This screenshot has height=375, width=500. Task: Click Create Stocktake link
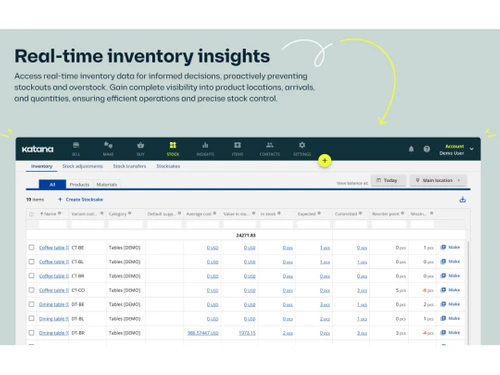(80, 199)
